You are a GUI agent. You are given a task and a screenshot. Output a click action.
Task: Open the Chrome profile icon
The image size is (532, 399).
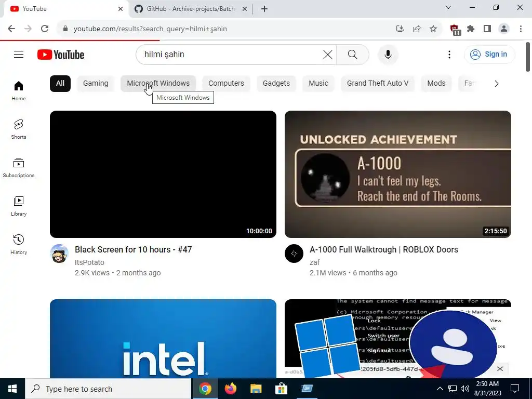(x=504, y=29)
